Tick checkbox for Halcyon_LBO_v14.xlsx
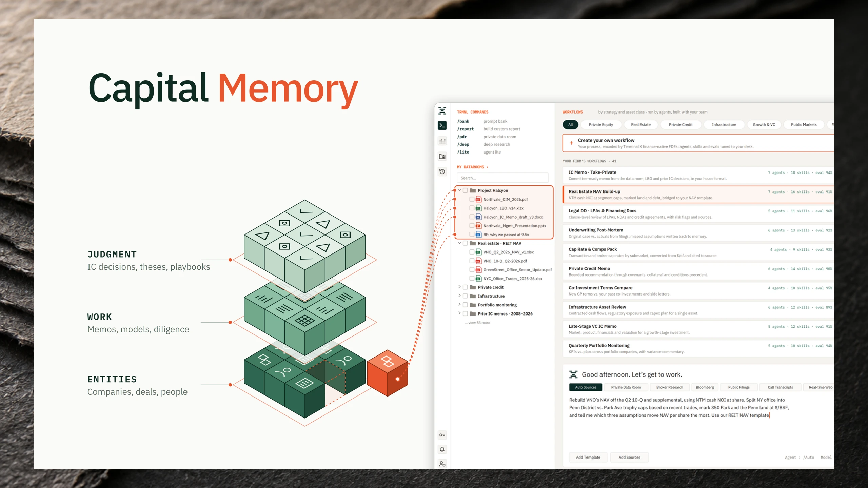The width and height of the screenshot is (868, 488). pos(472,208)
